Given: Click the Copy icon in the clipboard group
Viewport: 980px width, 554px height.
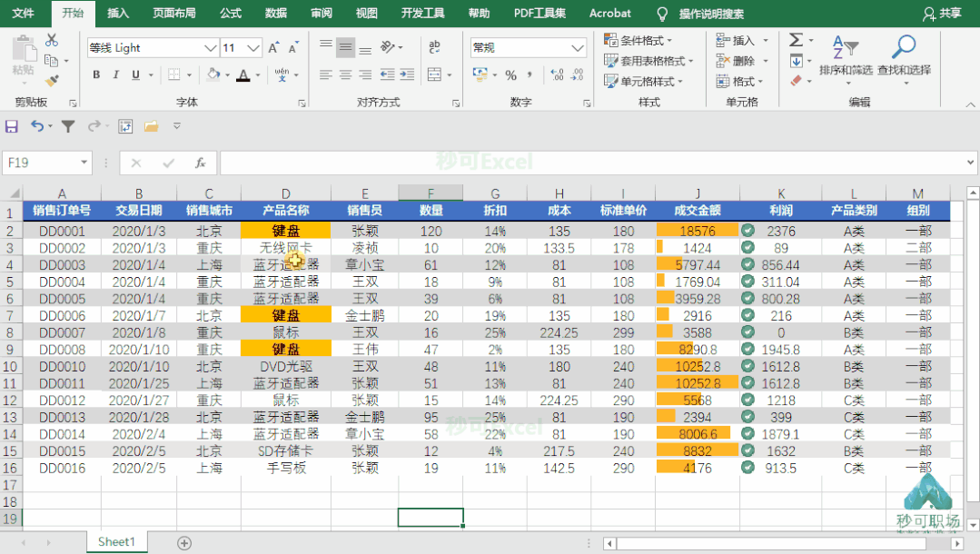Looking at the screenshot, I should 51,61.
